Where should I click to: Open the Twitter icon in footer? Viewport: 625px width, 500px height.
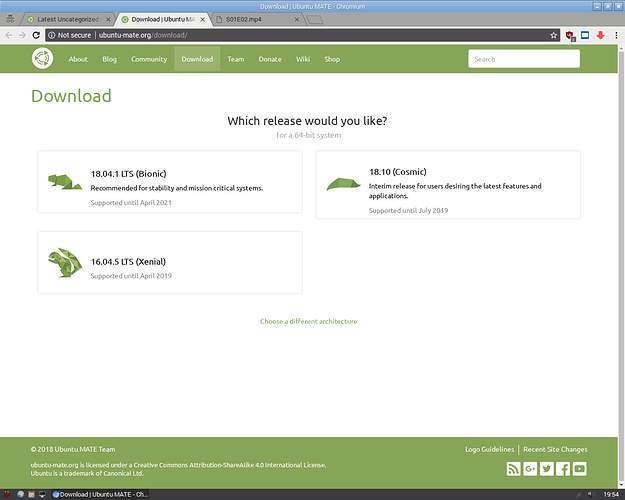(x=547, y=469)
